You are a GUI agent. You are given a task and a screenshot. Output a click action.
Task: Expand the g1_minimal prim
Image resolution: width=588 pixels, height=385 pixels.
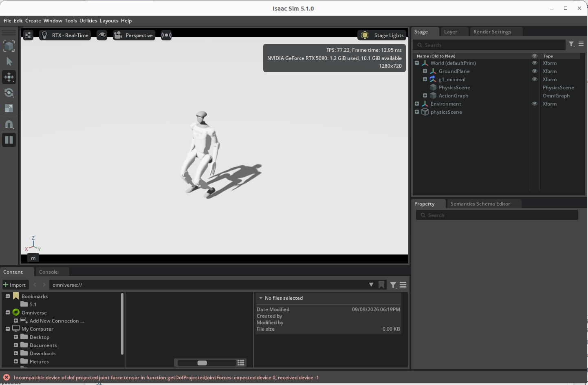coord(425,79)
